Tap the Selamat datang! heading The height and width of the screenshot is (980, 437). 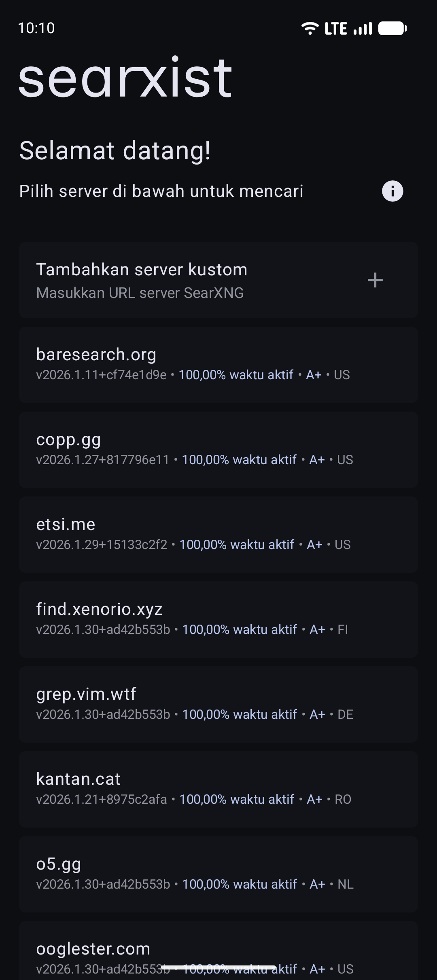(115, 150)
